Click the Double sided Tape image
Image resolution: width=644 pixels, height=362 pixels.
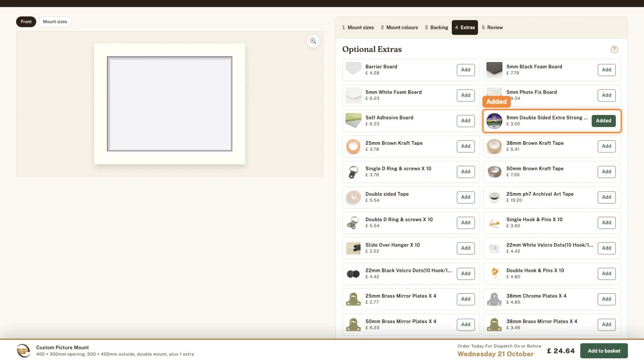click(353, 197)
